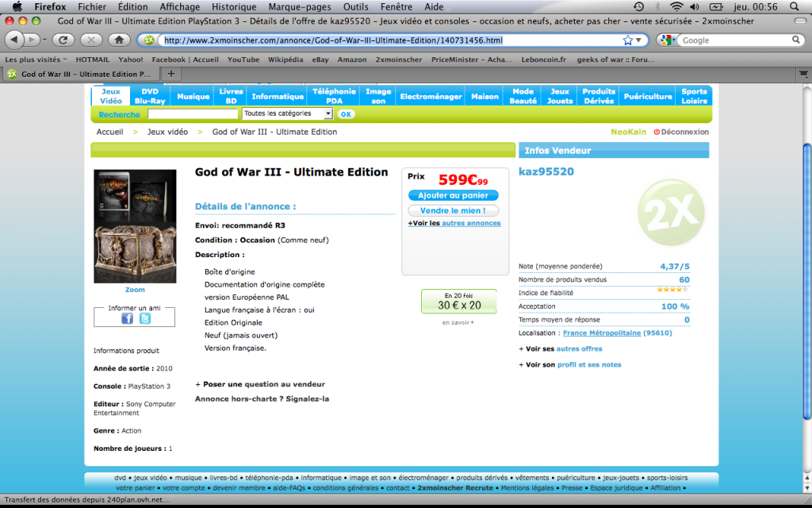This screenshot has height=508, width=812.
Task: Open the Outils menu
Action: point(356,6)
